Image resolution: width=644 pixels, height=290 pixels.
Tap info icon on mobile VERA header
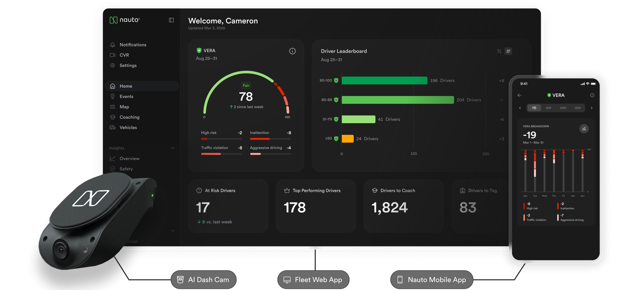point(592,95)
